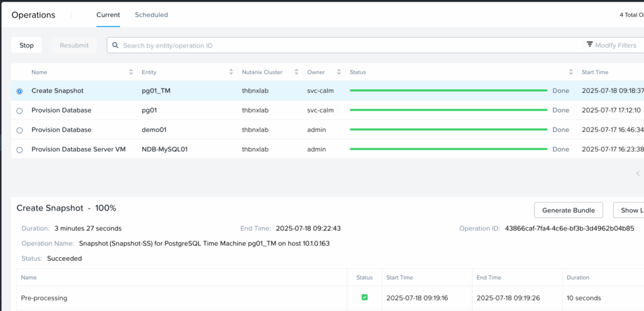Click Provision Database Server VM name
Viewport: 644px width, 311px height.
pos(79,150)
